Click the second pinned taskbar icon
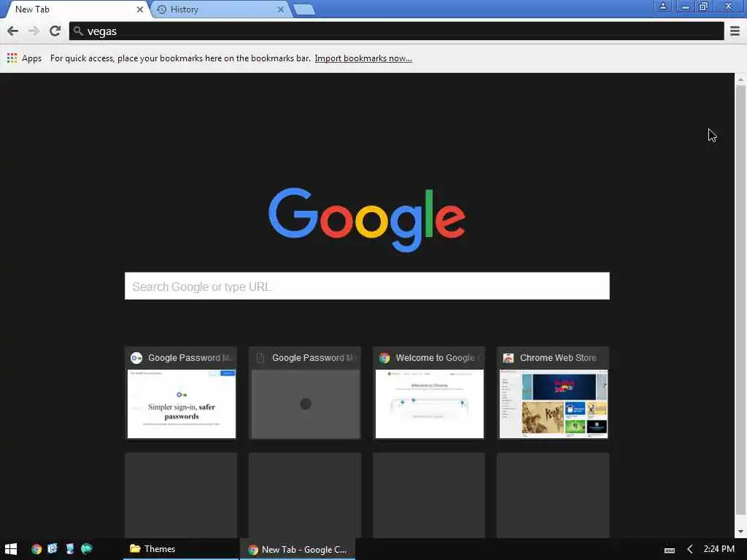 [x=53, y=548]
